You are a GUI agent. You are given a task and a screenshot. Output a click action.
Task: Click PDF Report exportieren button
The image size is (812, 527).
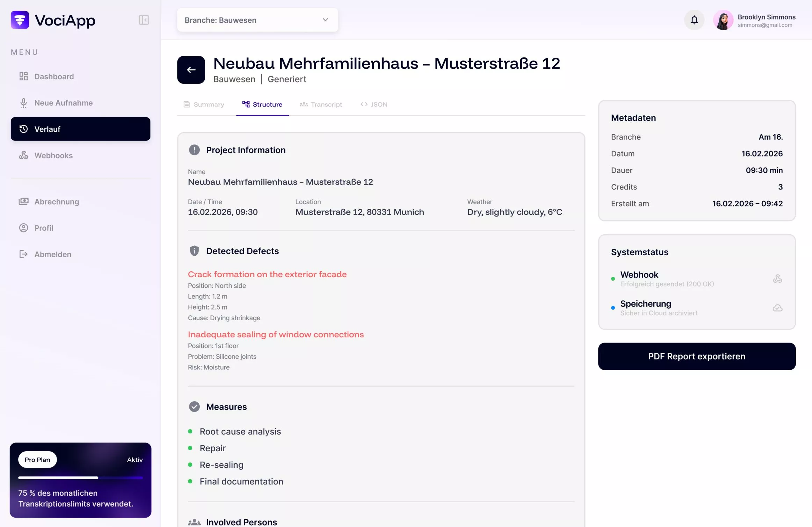click(x=697, y=356)
